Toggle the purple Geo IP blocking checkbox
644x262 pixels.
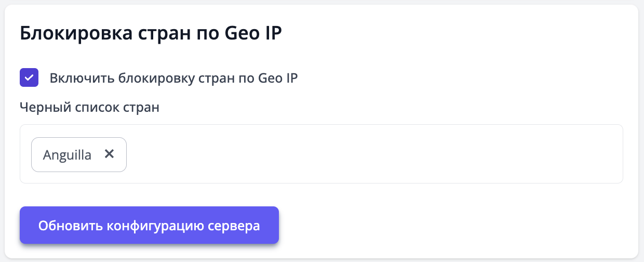pyautogui.click(x=29, y=78)
